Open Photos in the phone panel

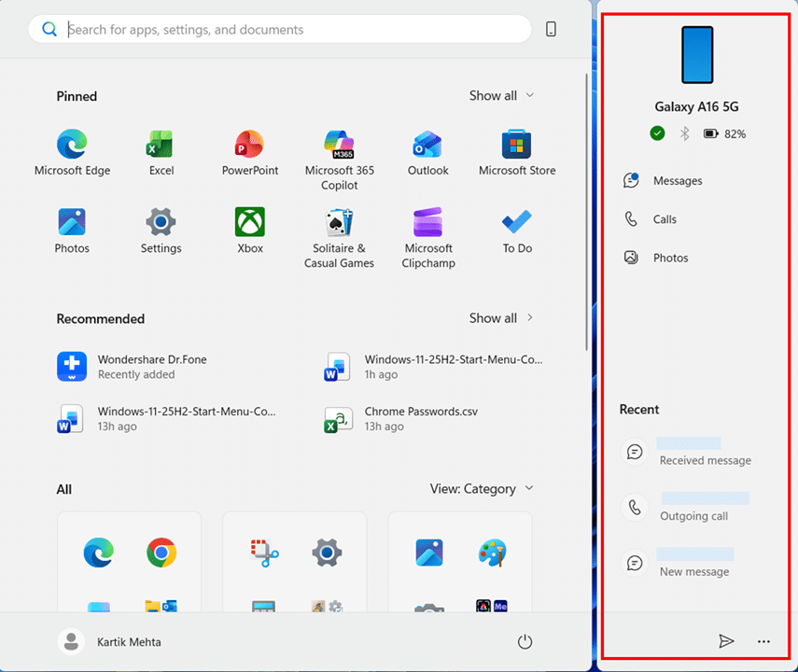click(x=670, y=258)
